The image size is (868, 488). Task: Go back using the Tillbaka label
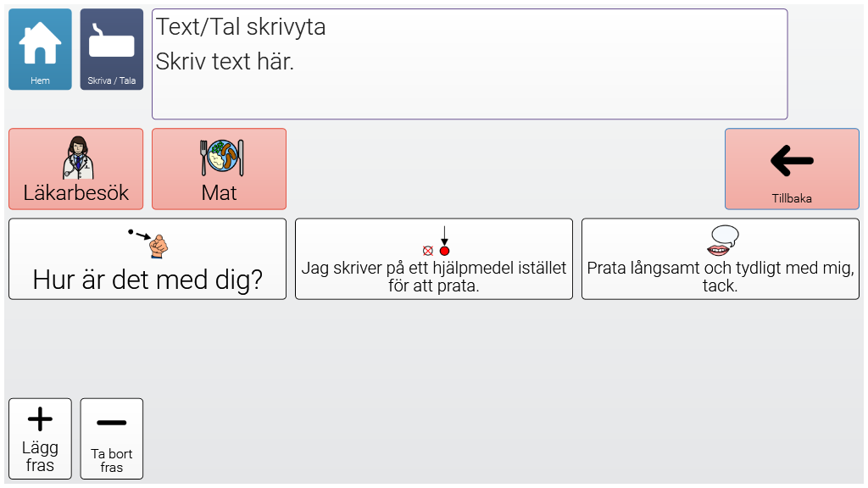click(792, 199)
